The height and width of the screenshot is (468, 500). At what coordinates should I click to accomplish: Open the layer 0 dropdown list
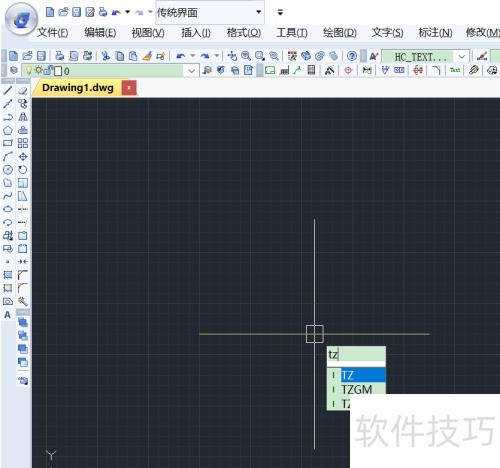click(191, 71)
